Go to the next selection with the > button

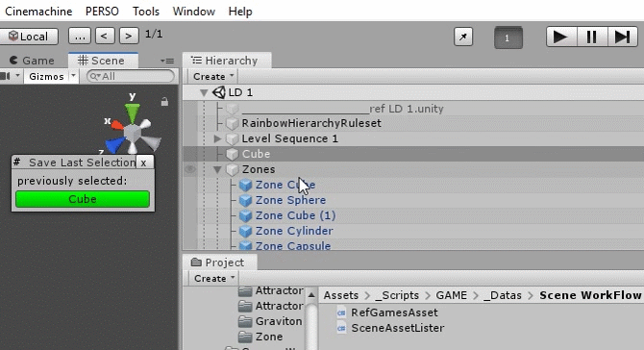(129, 37)
